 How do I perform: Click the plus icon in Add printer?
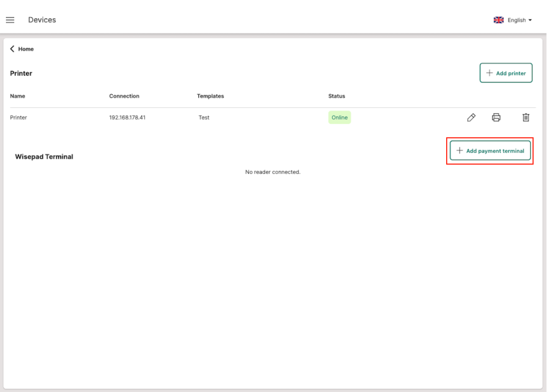[489, 73]
